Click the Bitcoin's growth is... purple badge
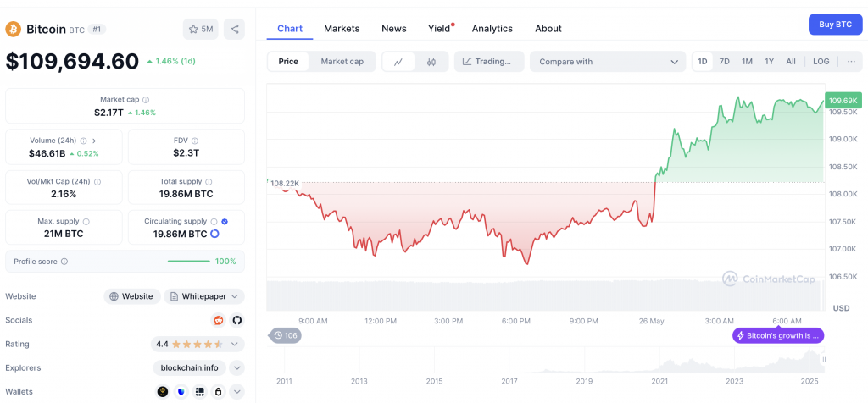 pos(778,335)
